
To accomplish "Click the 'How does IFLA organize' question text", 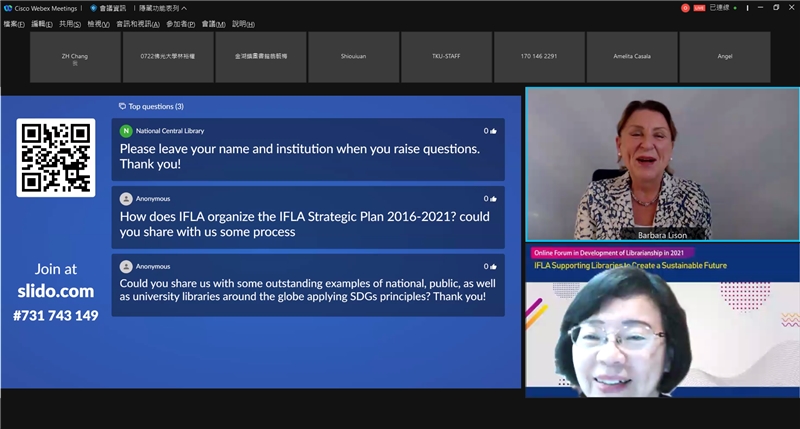I will click(305, 224).
